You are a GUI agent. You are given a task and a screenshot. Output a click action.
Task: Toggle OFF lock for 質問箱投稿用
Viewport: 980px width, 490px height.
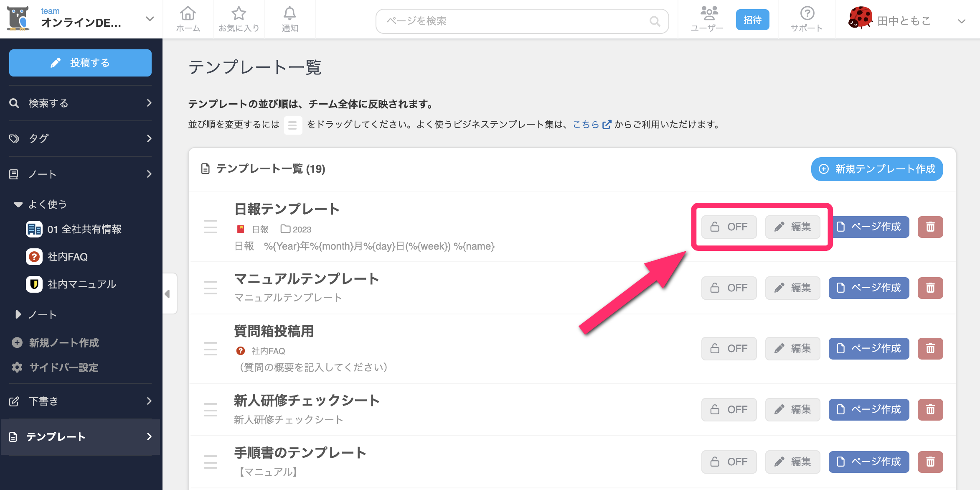729,349
